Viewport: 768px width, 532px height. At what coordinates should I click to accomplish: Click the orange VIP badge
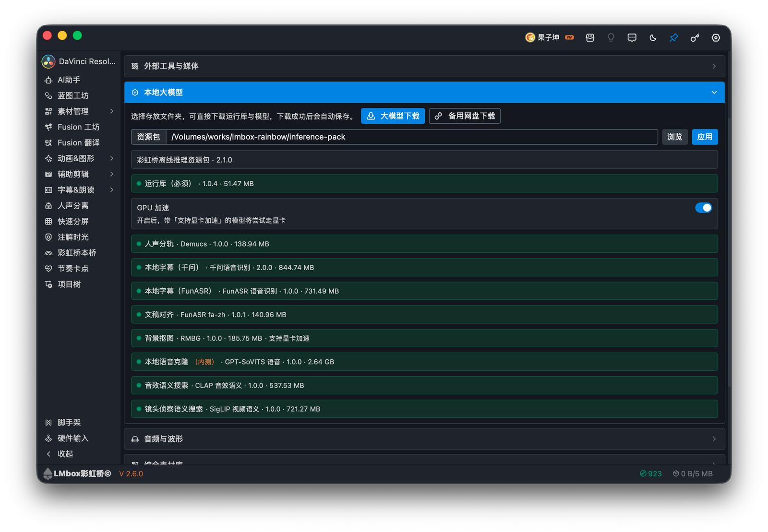click(x=569, y=37)
